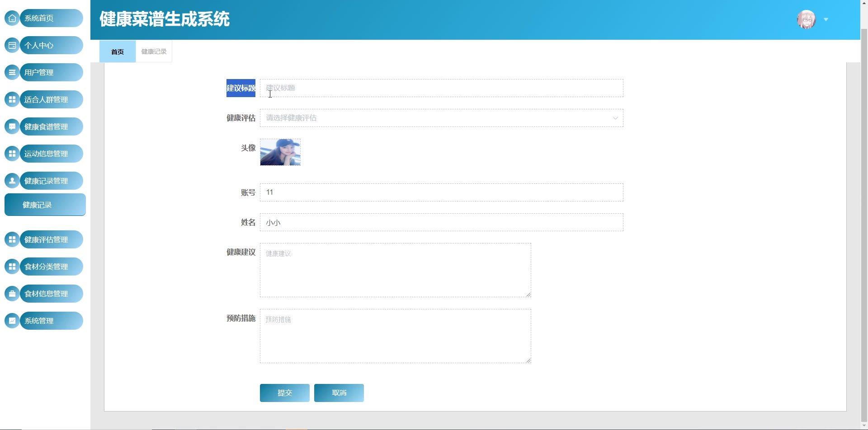Click the 健康评估 field label

pos(241,118)
